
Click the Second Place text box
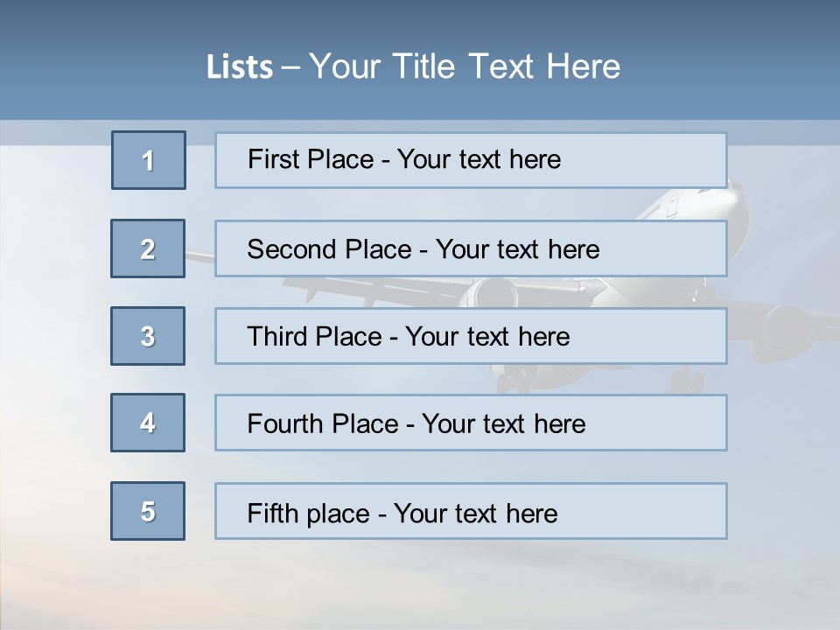tap(471, 248)
